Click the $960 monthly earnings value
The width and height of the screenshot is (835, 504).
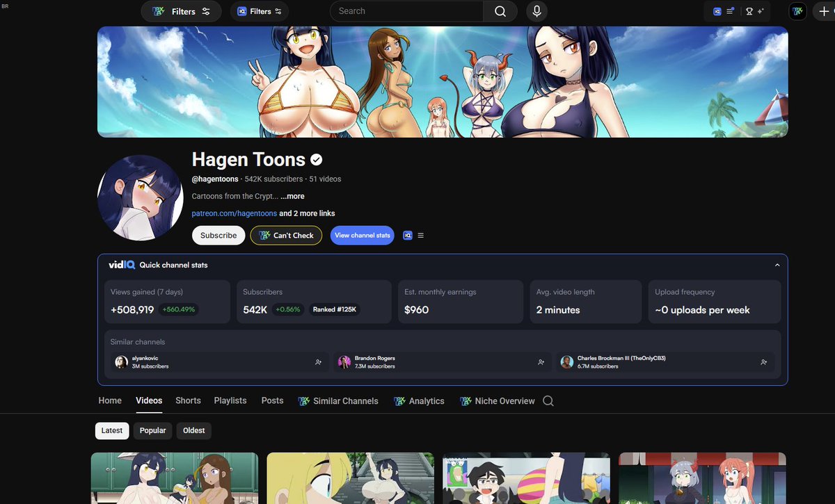[x=417, y=309]
